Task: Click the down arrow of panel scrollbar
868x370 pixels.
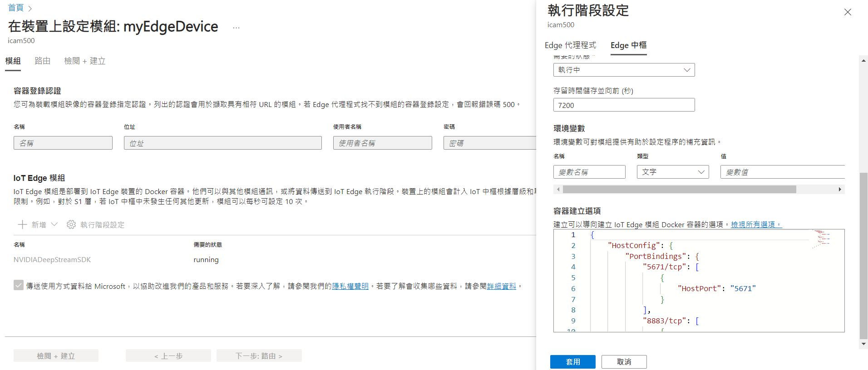Action: [x=863, y=344]
